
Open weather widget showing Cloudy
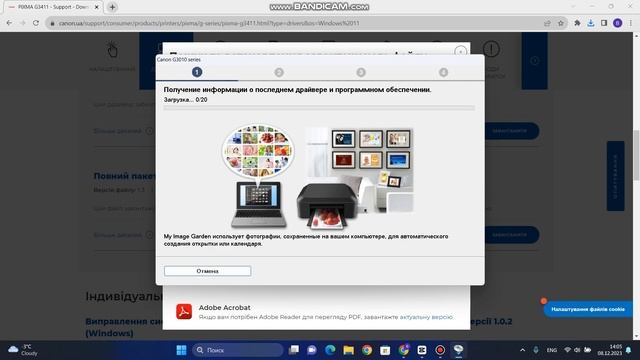[x=23, y=350]
